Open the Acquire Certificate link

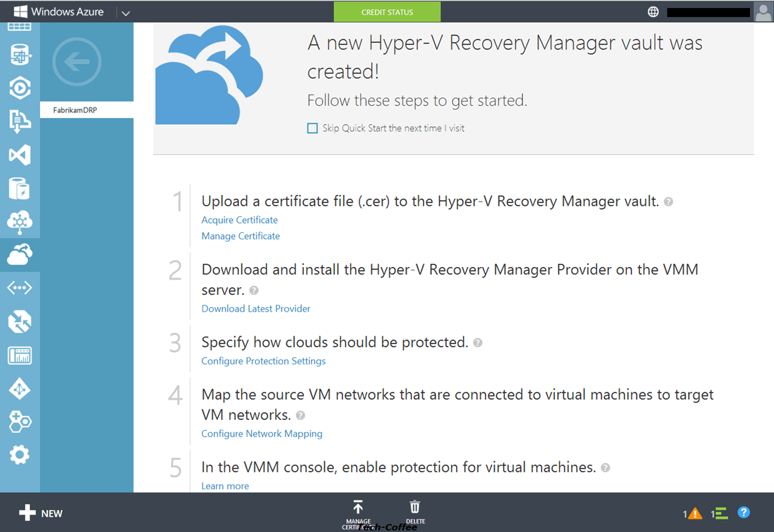[x=239, y=220]
